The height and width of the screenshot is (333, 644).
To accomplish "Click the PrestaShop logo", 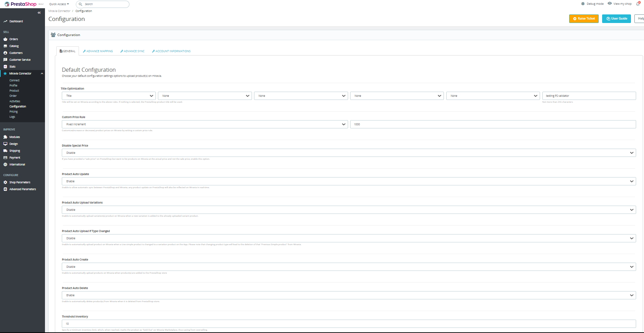I will tap(20, 4).
